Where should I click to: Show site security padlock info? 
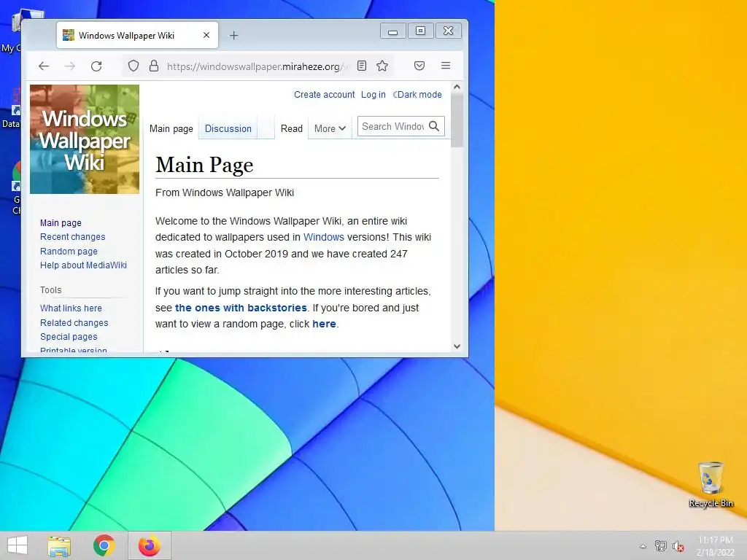154,66
